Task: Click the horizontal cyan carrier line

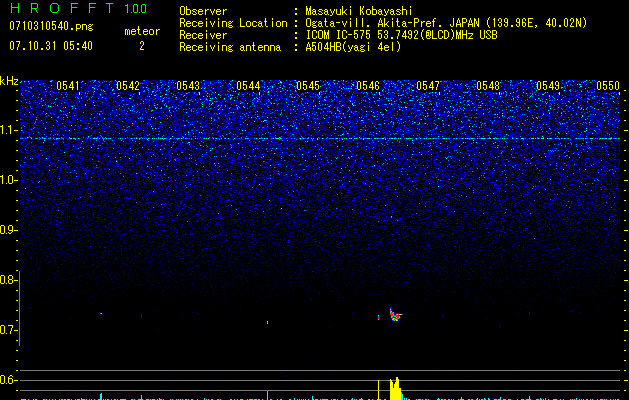Action: coord(320,138)
